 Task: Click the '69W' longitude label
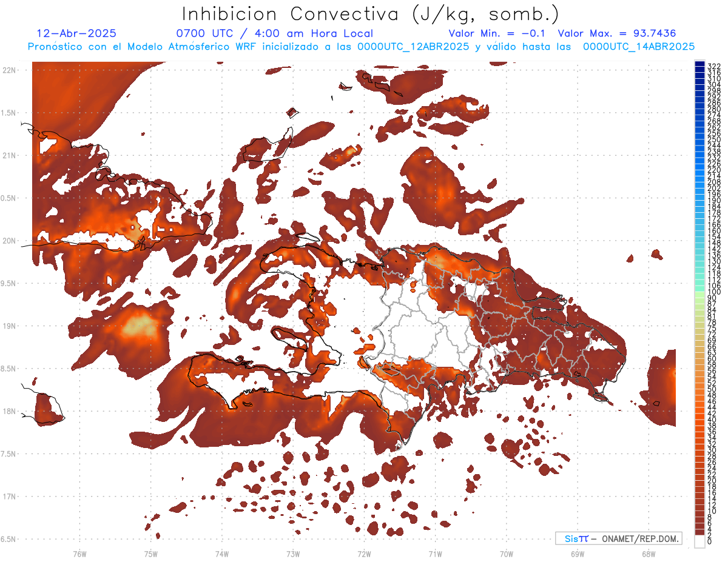(577, 554)
